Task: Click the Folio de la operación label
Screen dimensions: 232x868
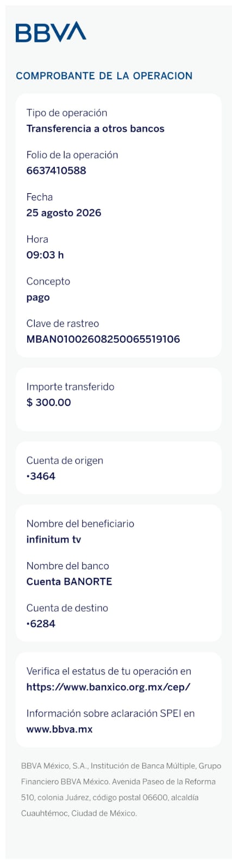Action: point(72,155)
